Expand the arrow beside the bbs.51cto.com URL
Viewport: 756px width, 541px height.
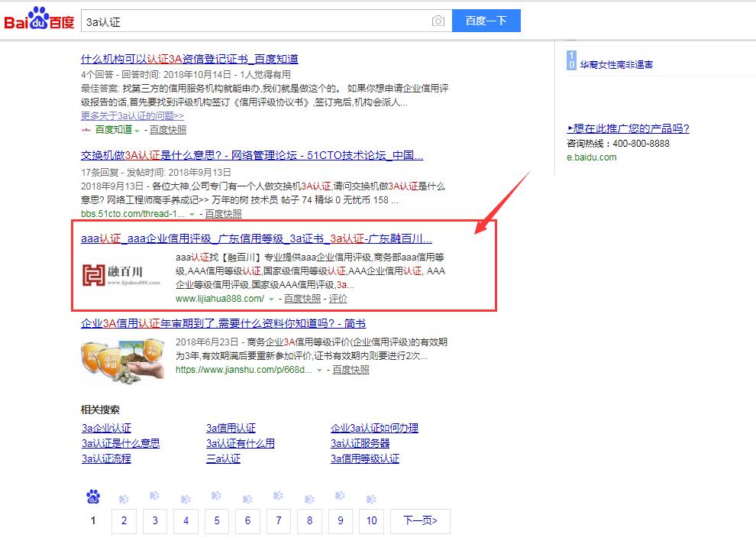pos(192,215)
